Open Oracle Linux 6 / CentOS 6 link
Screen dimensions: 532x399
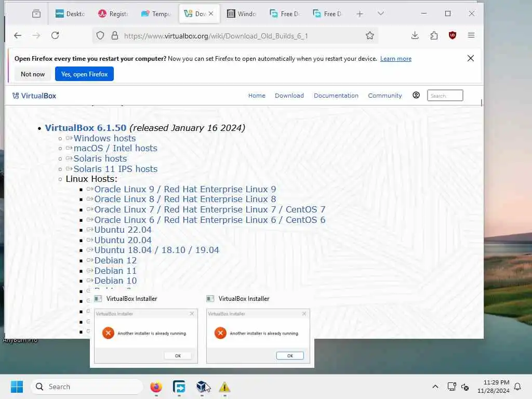point(210,220)
